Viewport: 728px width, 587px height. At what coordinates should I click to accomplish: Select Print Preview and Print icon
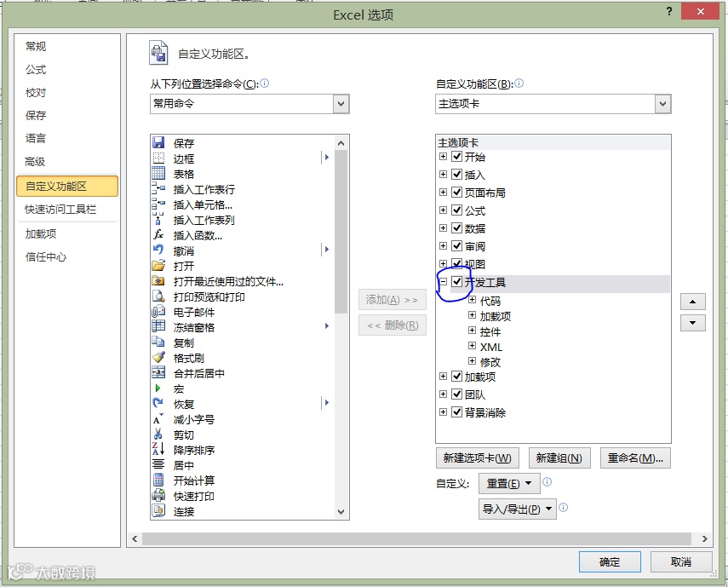(158, 296)
